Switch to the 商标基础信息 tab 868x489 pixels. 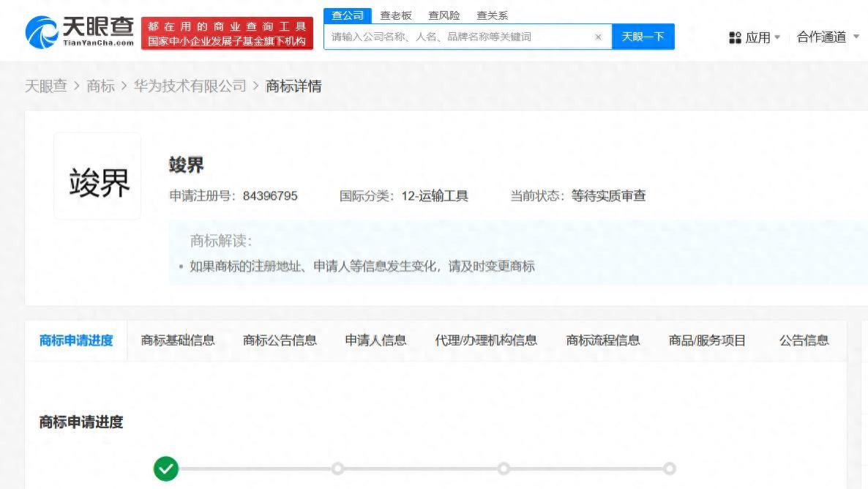pos(178,340)
